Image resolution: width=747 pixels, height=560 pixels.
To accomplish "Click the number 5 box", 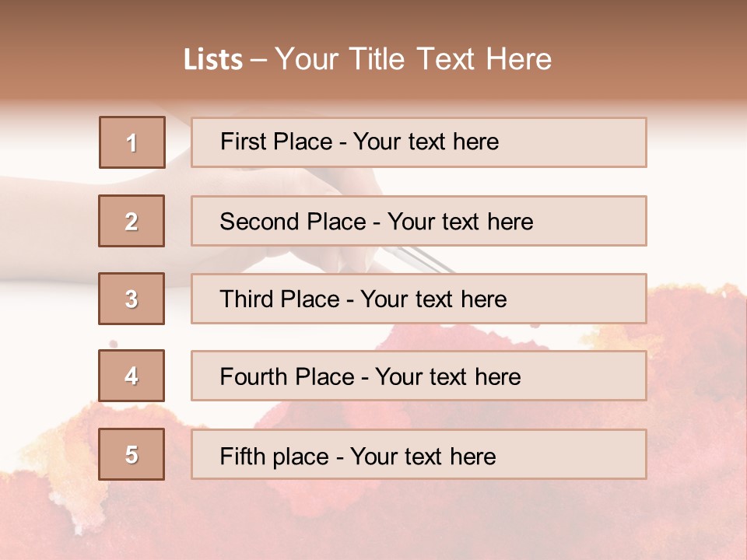I will coord(132,454).
